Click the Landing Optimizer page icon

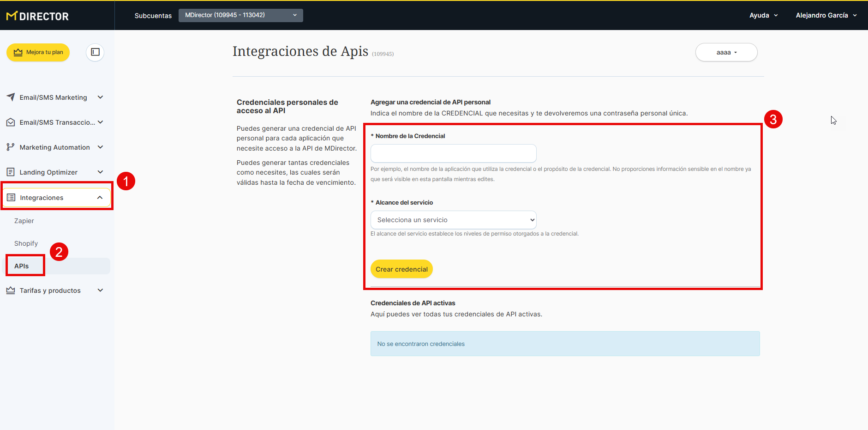(x=11, y=172)
